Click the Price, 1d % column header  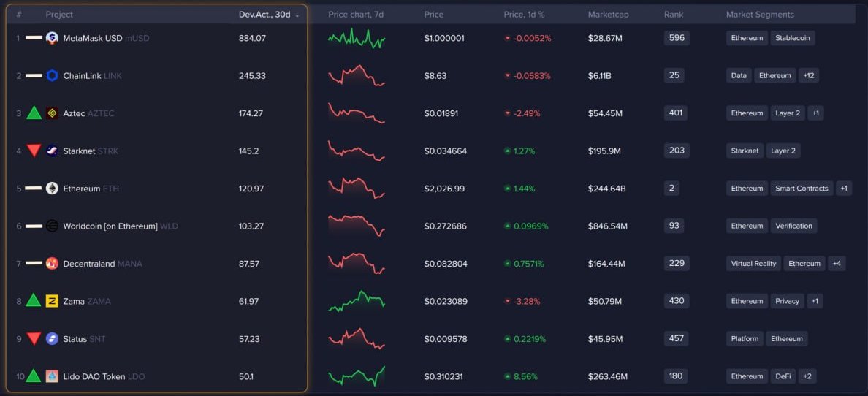click(524, 15)
